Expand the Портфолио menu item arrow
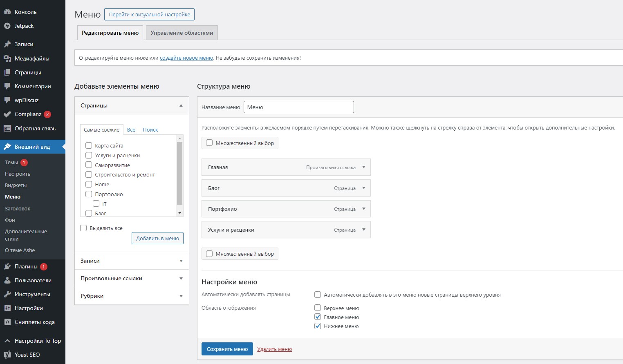This screenshot has width=623, height=364. pos(364,209)
